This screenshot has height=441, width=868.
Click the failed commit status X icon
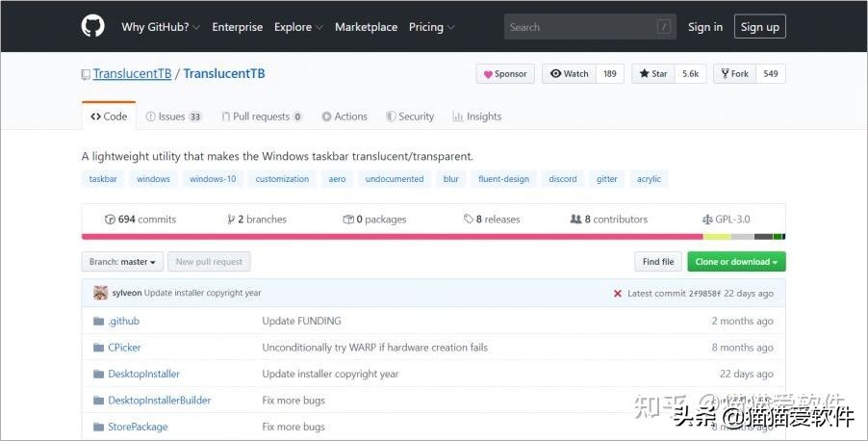pyautogui.click(x=617, y=293)
